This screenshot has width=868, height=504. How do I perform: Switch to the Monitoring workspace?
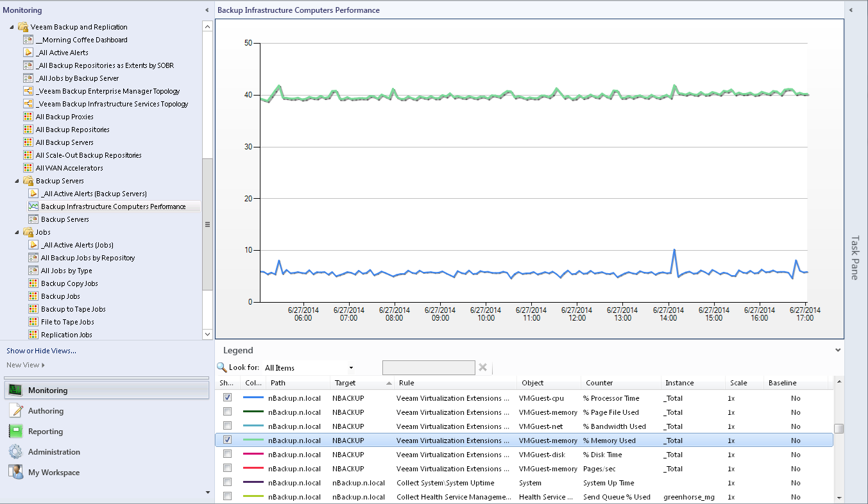coord(107,390)
